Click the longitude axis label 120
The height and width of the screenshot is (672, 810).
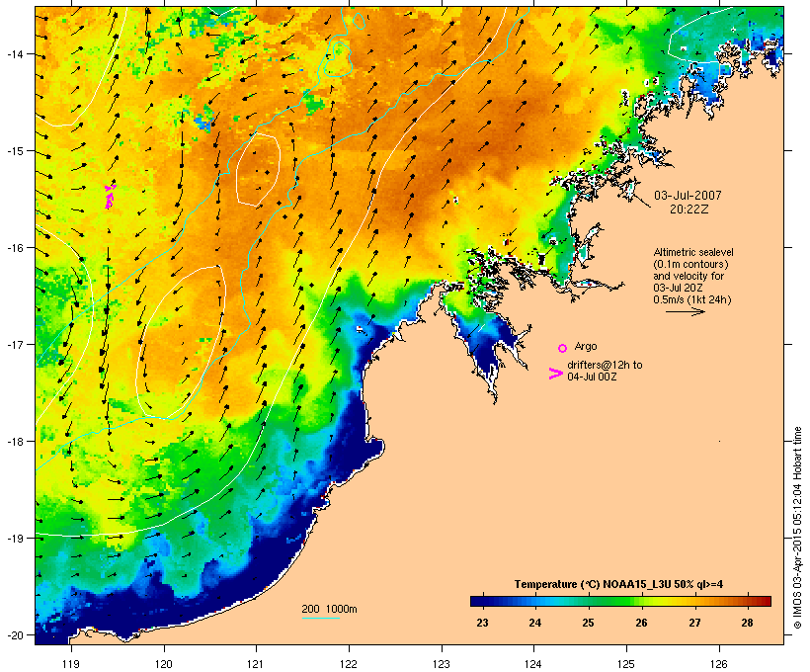[164, 664]
